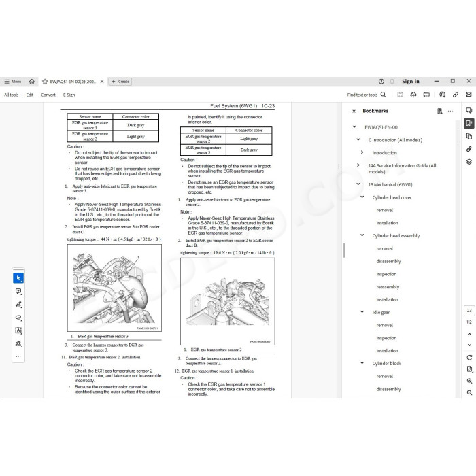This screenshot has width=476, height=476.
Task: Go to previous page arrow
Action: coord(469,334)
